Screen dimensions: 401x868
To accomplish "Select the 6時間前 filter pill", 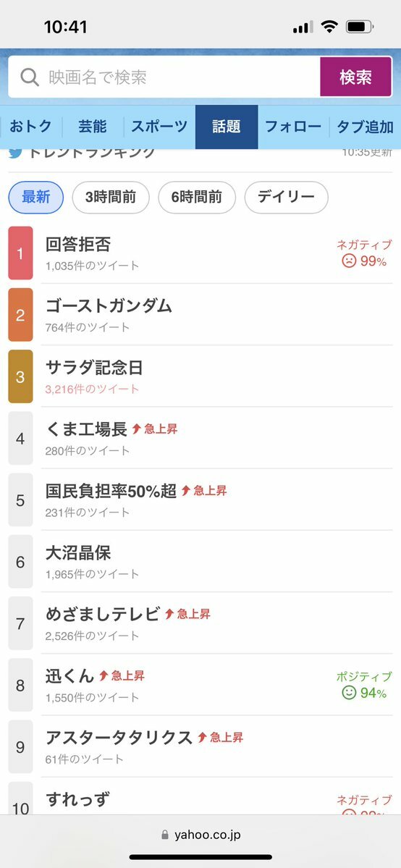I will coord(197,197).
